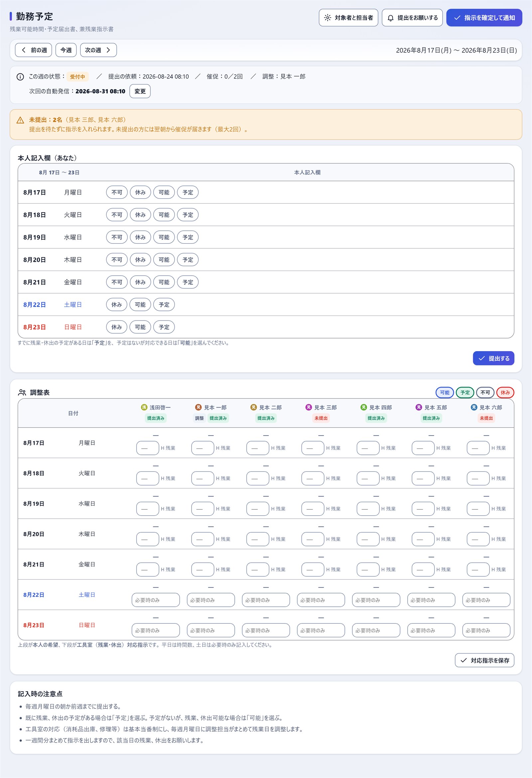The image size is (532, 778).
Task: Click the green 予定 legend chip in 調整表
Action: click(x=465, y=392)
